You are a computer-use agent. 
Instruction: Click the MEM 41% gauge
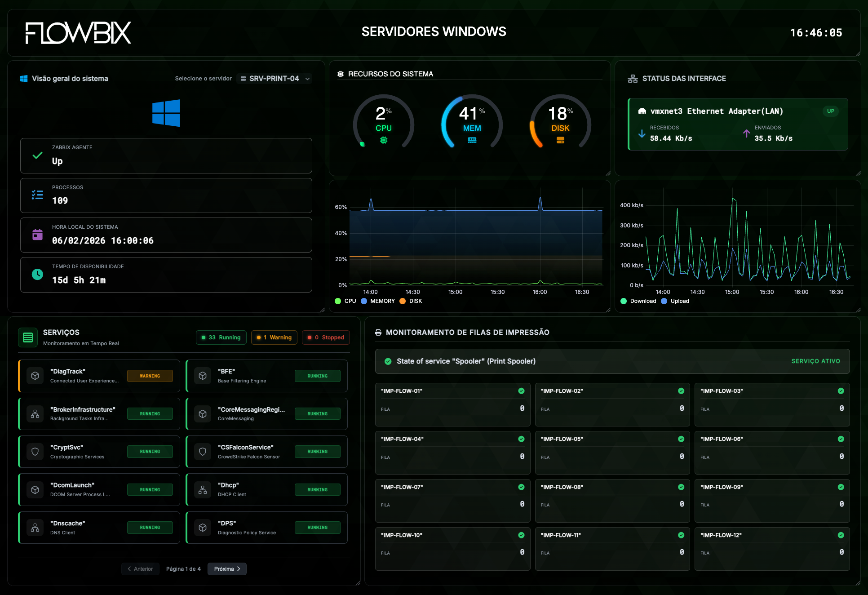point(472,121)
